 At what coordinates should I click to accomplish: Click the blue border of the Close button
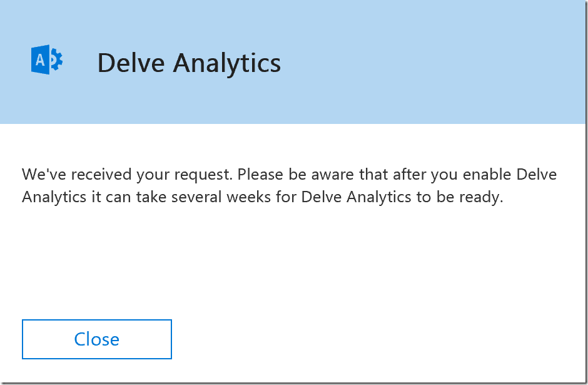(x=97, y=320)
